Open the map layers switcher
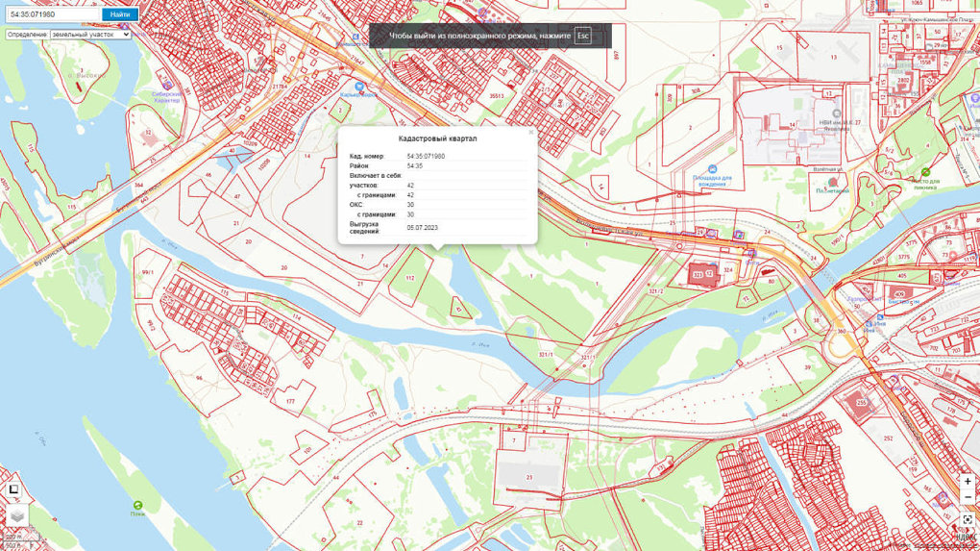This screenshot has width=980, height=551. click(x=16, y=516)
